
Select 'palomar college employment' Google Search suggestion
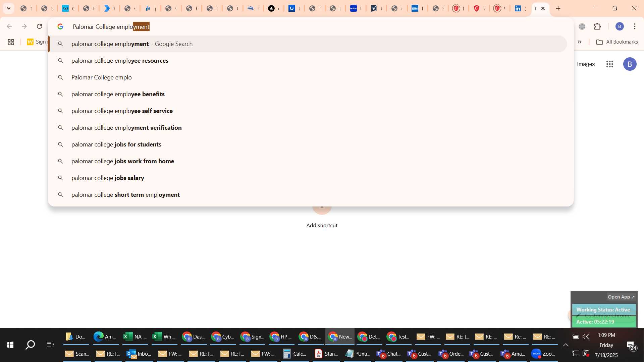pyautogui.click(x=308, y=44)
